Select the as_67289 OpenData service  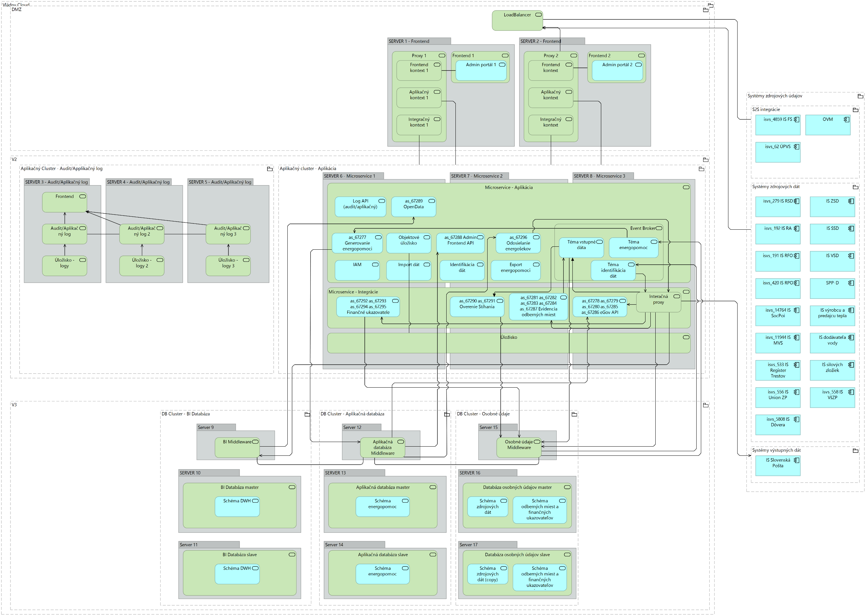tap(413, 207)
